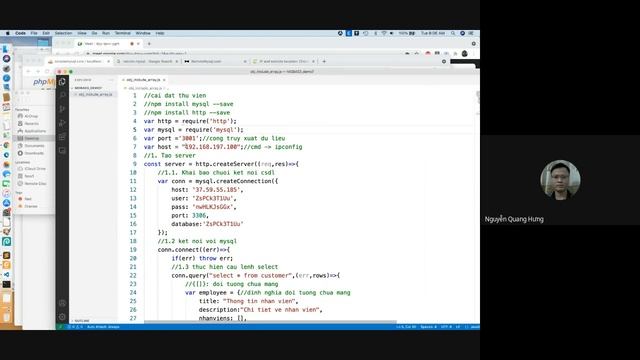Select Applications in Finder sidebar
Viewport: 640px width, 360px height.
[x=35, y=131]
